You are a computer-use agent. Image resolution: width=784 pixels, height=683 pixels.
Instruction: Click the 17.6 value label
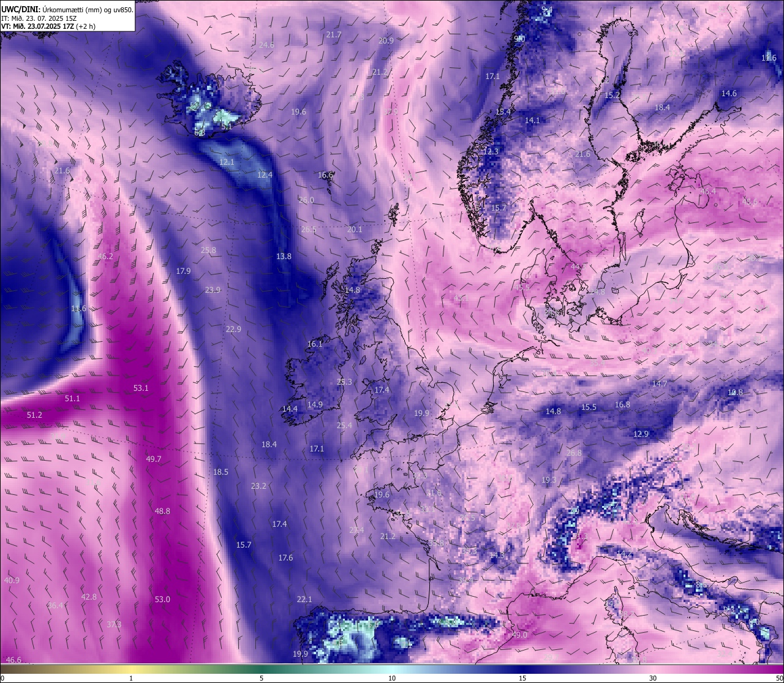click(285, 557)
